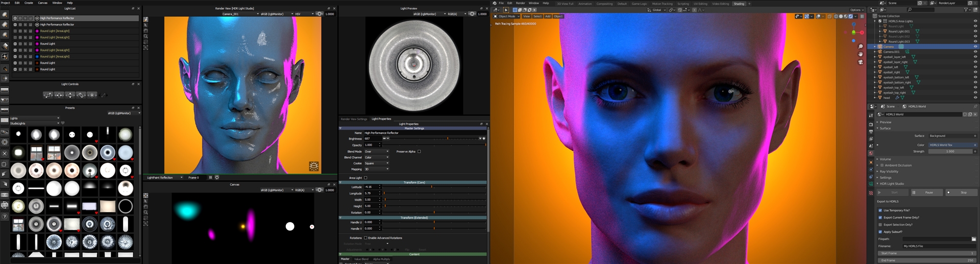Click the camera view gizmo in Blender viewport
This screenshot has height=264, width=980.
coord(861,62)
